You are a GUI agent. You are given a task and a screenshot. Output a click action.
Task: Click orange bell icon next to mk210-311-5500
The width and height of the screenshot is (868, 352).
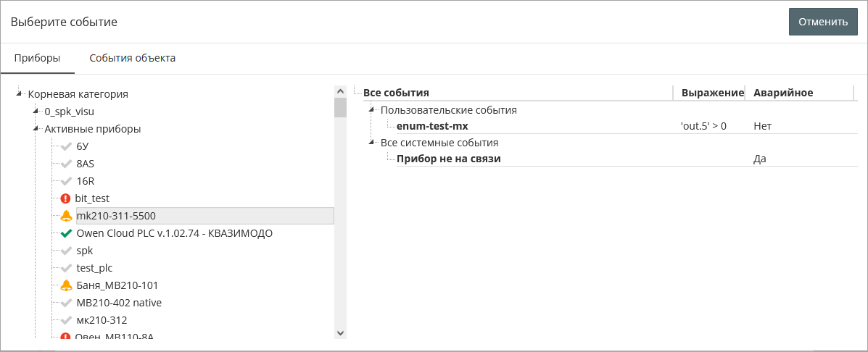coord(66,216)
